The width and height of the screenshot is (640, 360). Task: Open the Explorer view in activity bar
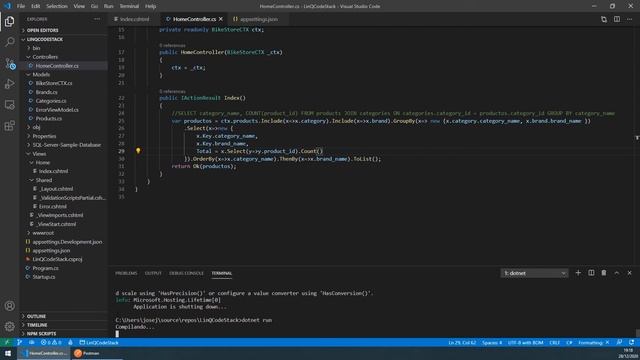coord(9,21)
